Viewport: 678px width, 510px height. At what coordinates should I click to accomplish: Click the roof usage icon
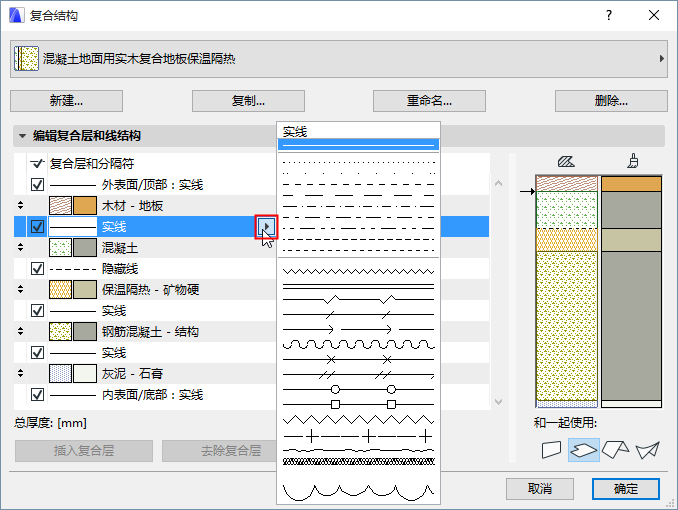[616, 450]
